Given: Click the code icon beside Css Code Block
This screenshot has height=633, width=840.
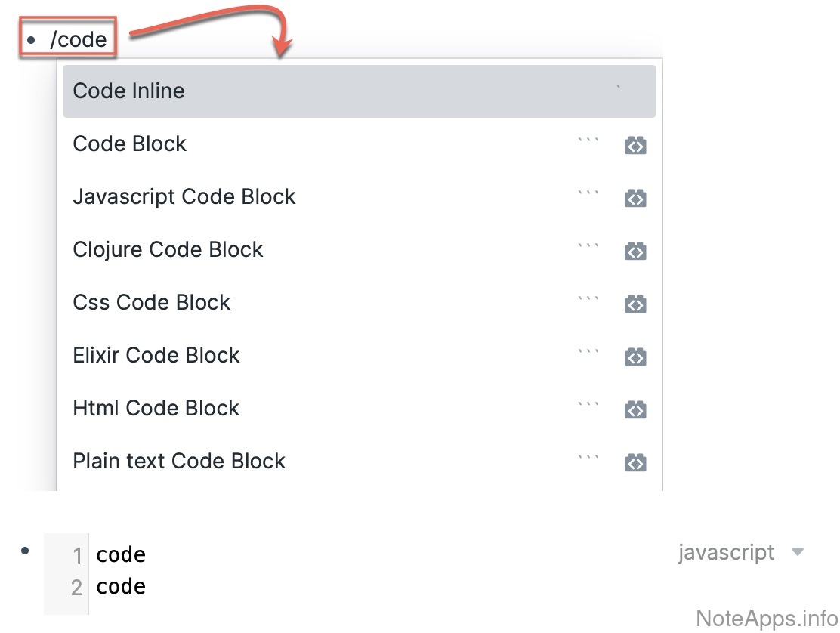Looking at the screenshot, I should 635,304.
